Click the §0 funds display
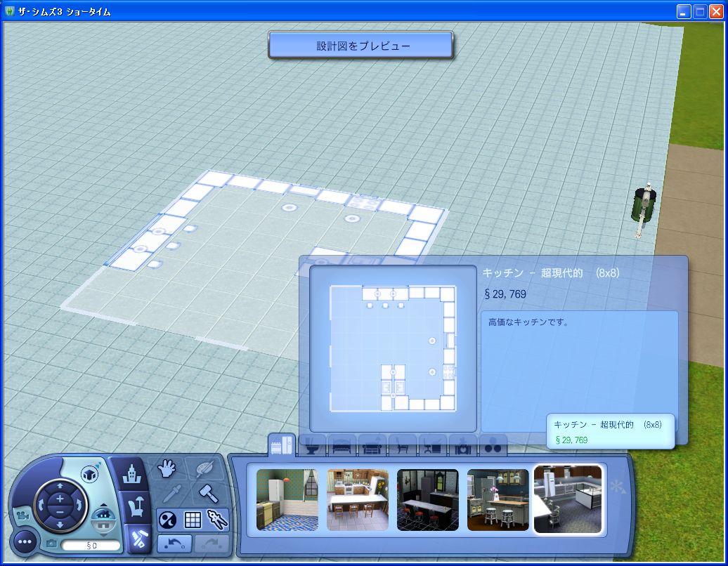This screenshot has width=728, height=566. pyautogui.click(x=91, y=546)
